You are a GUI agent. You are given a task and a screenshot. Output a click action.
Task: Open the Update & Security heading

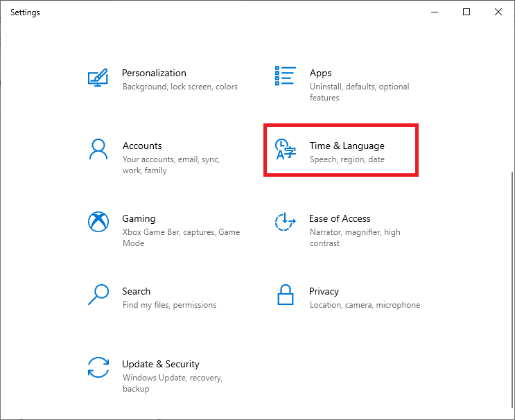[x=160, y=364]
